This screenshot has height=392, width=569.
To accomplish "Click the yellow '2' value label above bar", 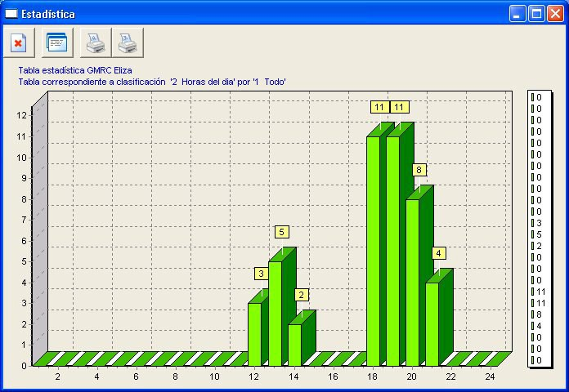I will (302, 295).
